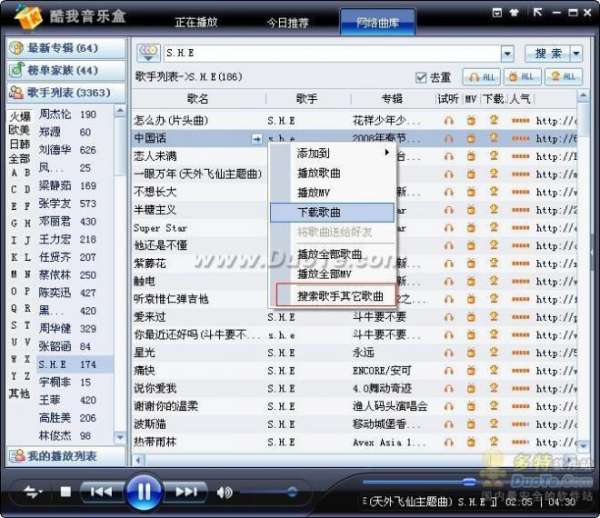
Task: Mute the volume speaker icon
Action: coord(224,492)
